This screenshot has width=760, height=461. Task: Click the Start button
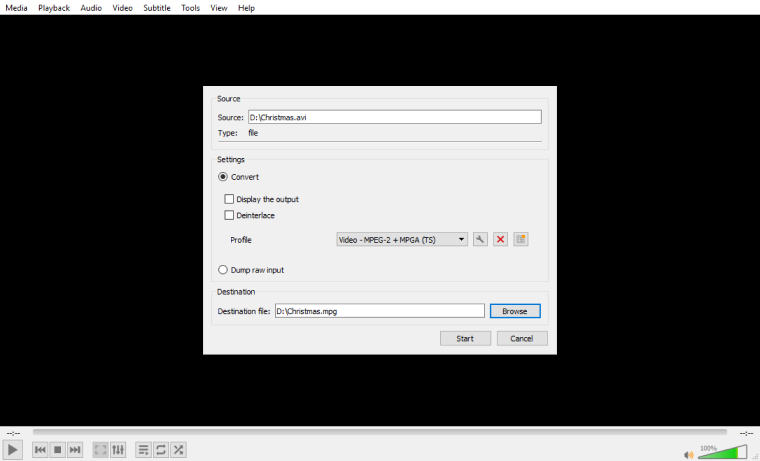[x=465, y=338]
